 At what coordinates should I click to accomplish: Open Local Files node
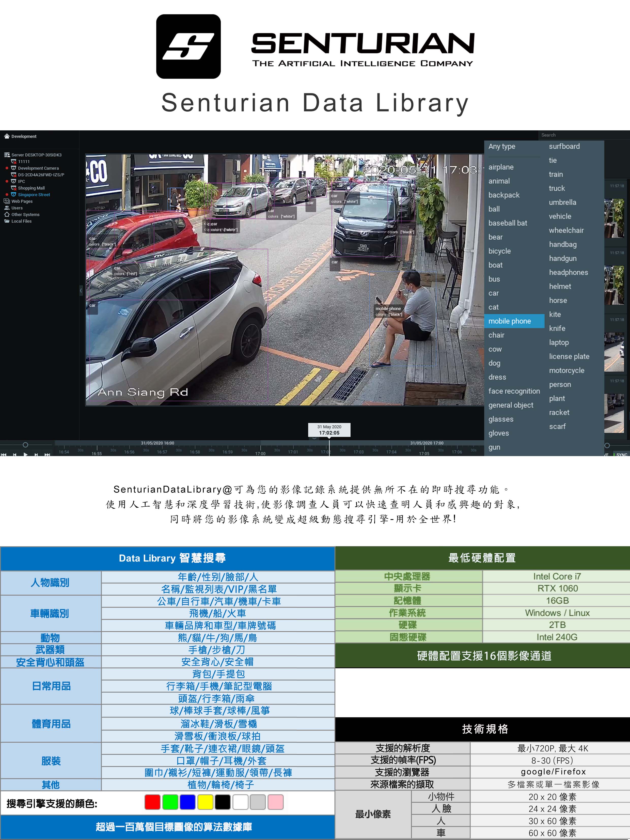(21, 221)
